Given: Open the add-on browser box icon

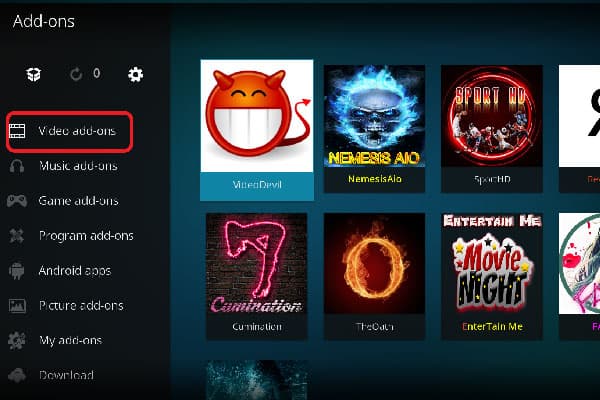Looking at the screenshot, I should [x=34, y=74].
